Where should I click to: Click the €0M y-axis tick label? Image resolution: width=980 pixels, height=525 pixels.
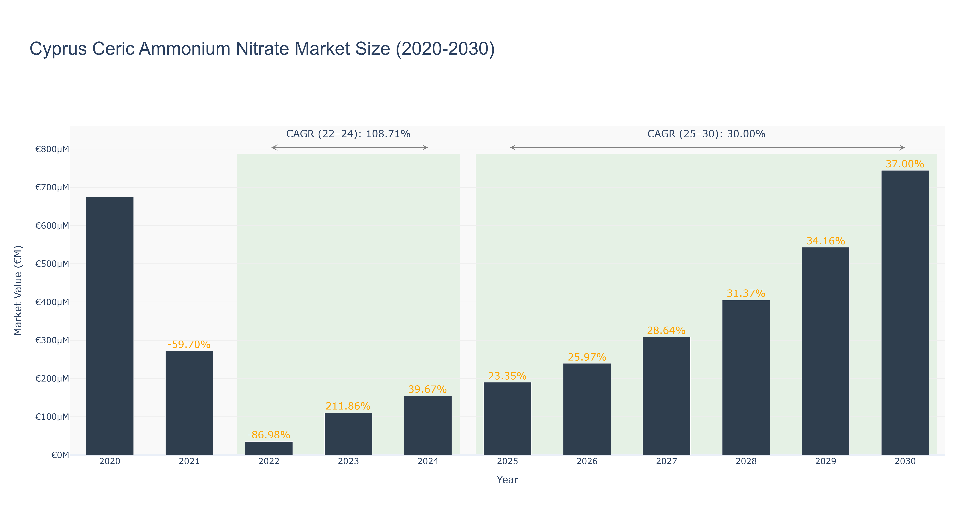coord(60,455)
